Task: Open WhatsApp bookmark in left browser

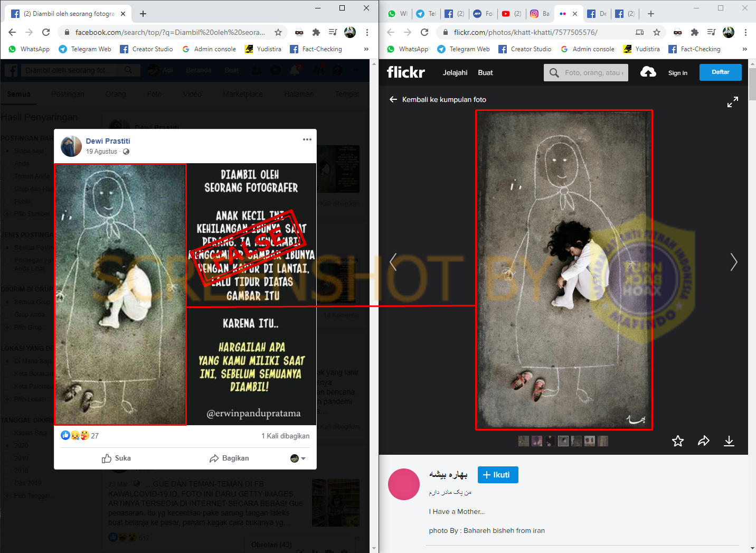Action: [x=30, y=49]
